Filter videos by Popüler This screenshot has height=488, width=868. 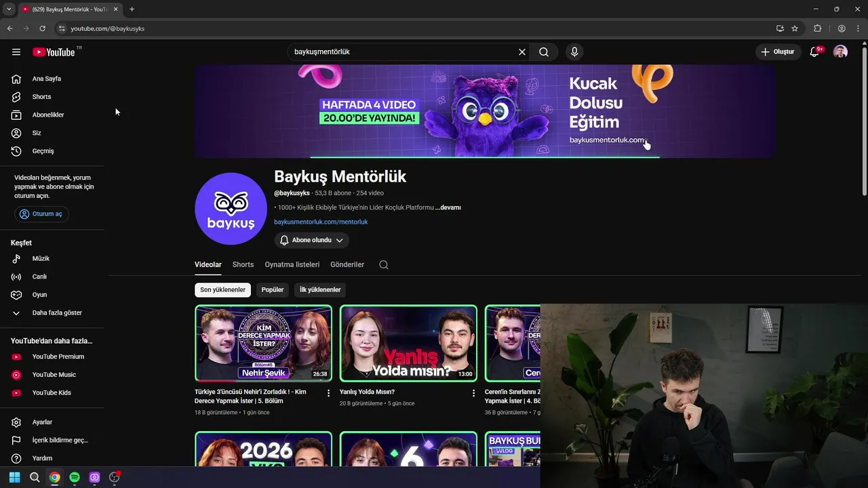point(273,290)
